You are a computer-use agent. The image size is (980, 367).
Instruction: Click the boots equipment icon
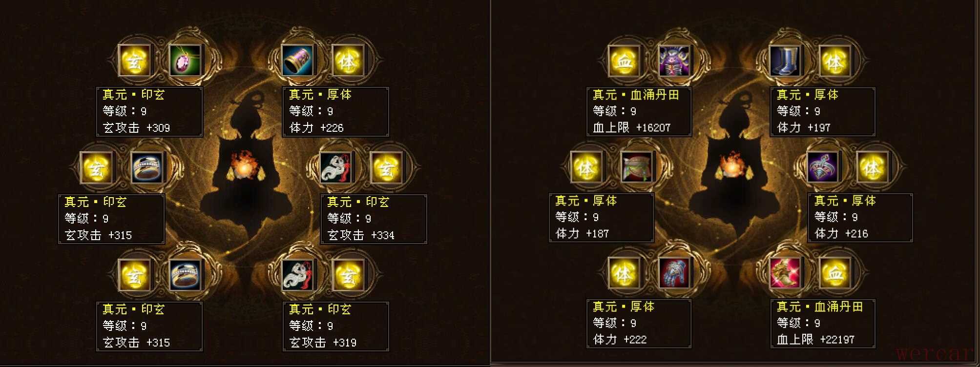click(785, 61)
